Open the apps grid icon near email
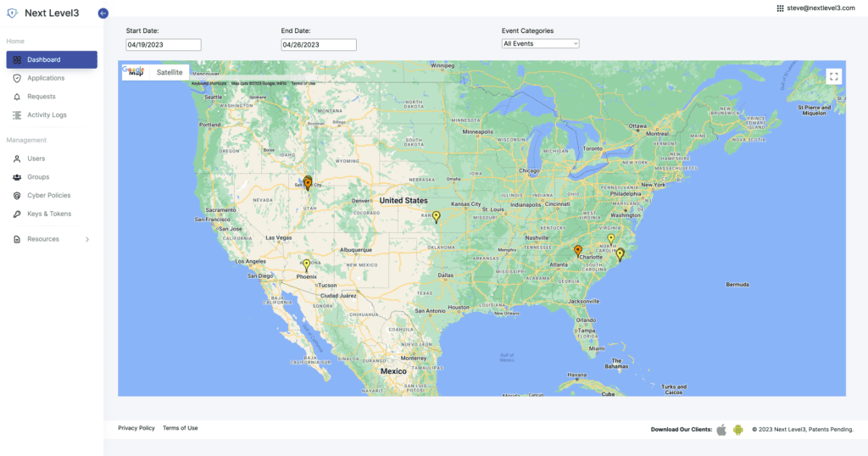This screenshot has width=868, height=456. (x=780, y=8)
